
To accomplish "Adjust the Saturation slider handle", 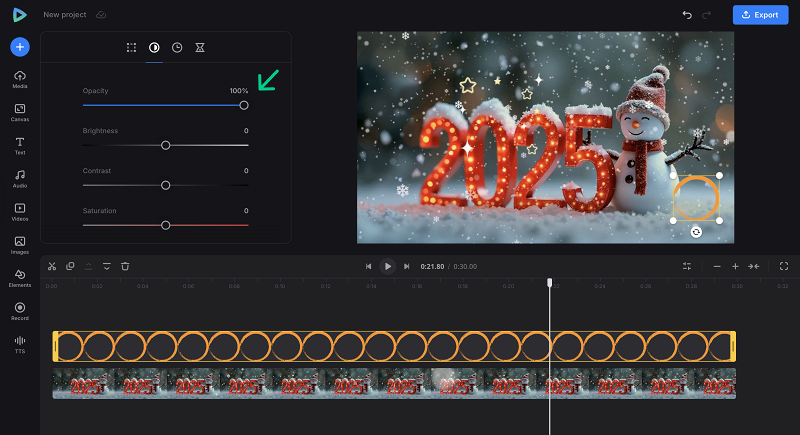I will click(x=165, y=225).
